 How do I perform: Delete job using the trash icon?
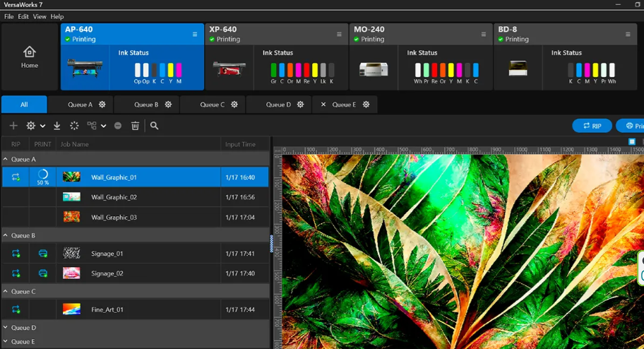pos(135,126)
